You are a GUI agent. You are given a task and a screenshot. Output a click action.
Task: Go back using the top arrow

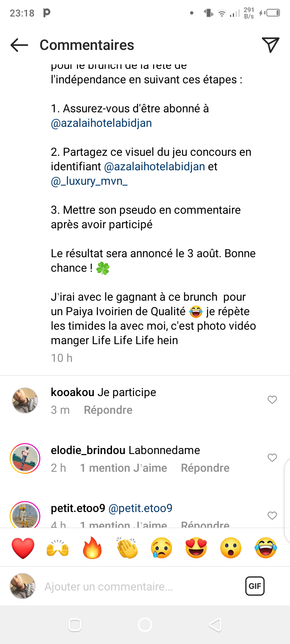click(19, 45)
